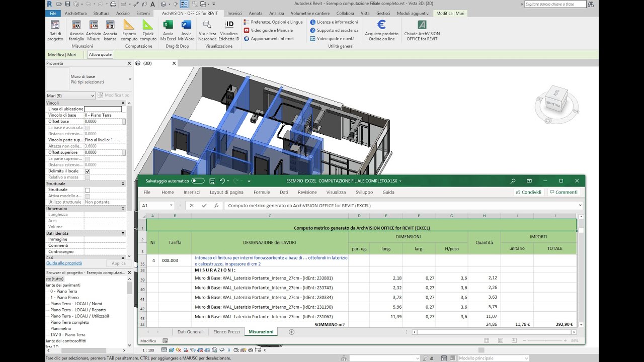Cancel the formula entry with the X icon
644x362 pixels.
[x=191, y=206]
